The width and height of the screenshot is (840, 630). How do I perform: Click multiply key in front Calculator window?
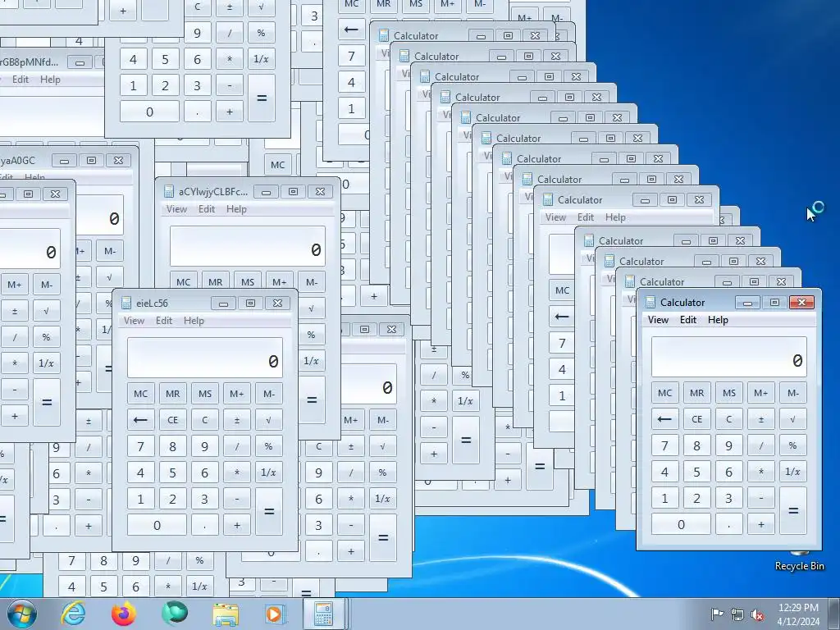[761, 472]
